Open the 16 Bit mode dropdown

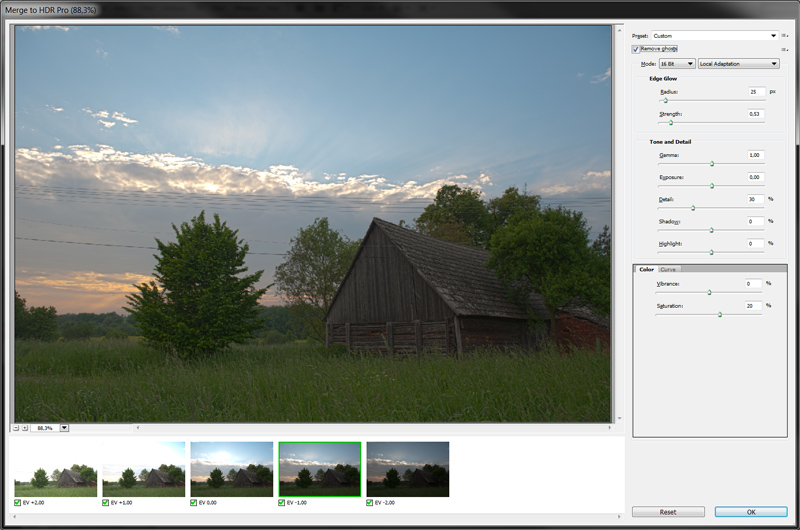pyautogui.click(x=676, y=64)
